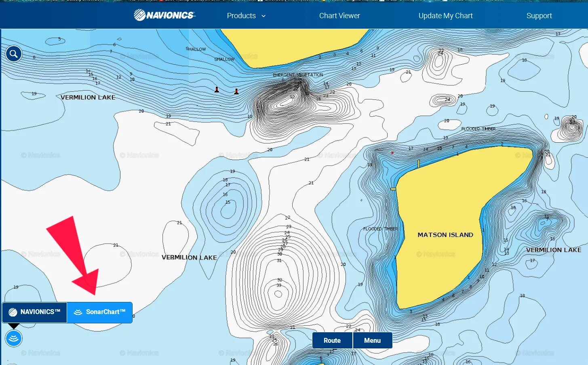
Task: Click the 31 depth sounding
Action: (x=279, y=260)
